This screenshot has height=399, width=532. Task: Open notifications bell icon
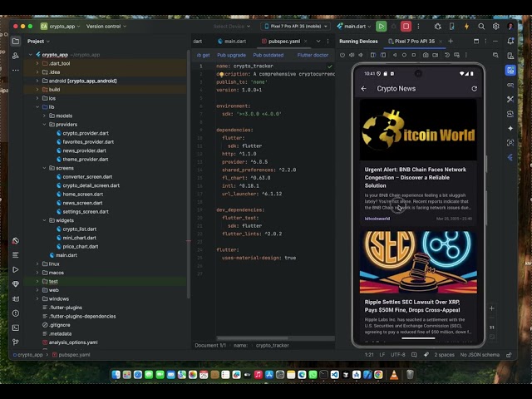point(510,41)
